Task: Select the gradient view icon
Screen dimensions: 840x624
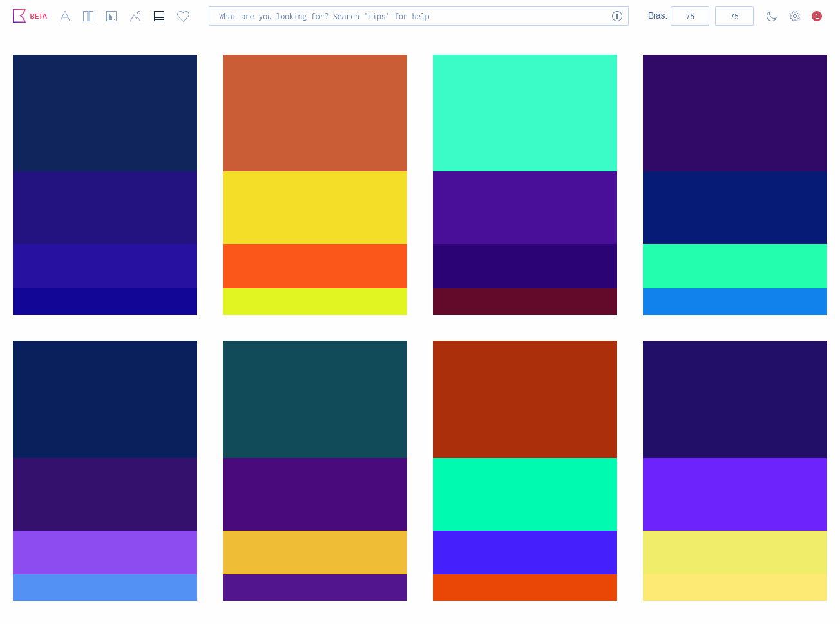Action: click(111, 16)
